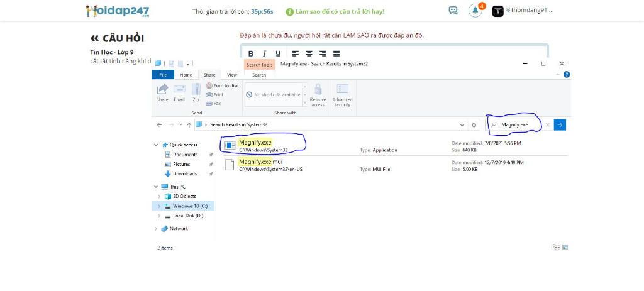Click the Search Results in System32 address bar
644x291 pixels.
tap(330, 125)
